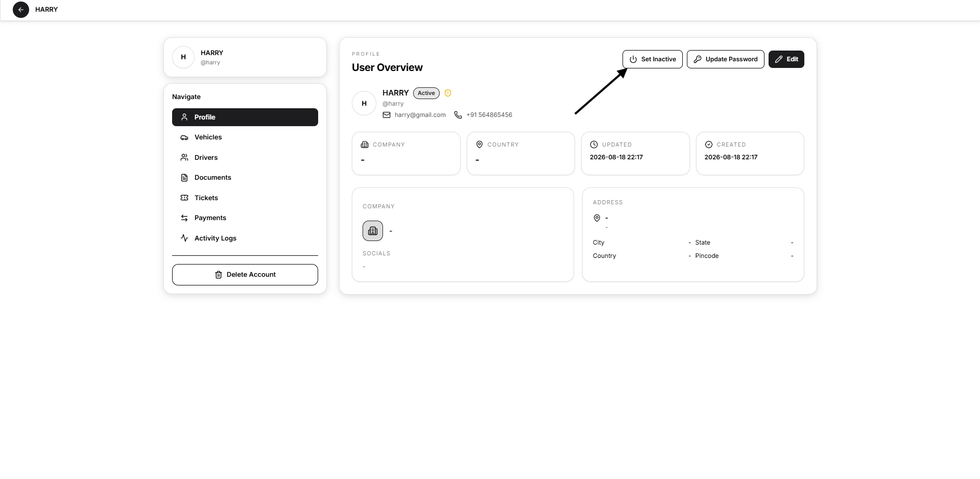Click the email harry@gmail.com
The height and width of the screenshot is (479, 980).
click(420, 115)
